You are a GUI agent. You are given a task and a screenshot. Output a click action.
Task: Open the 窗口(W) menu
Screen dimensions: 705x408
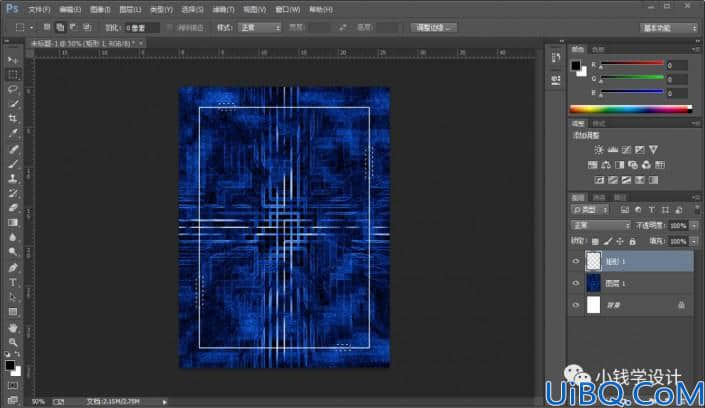click(288, 9)
